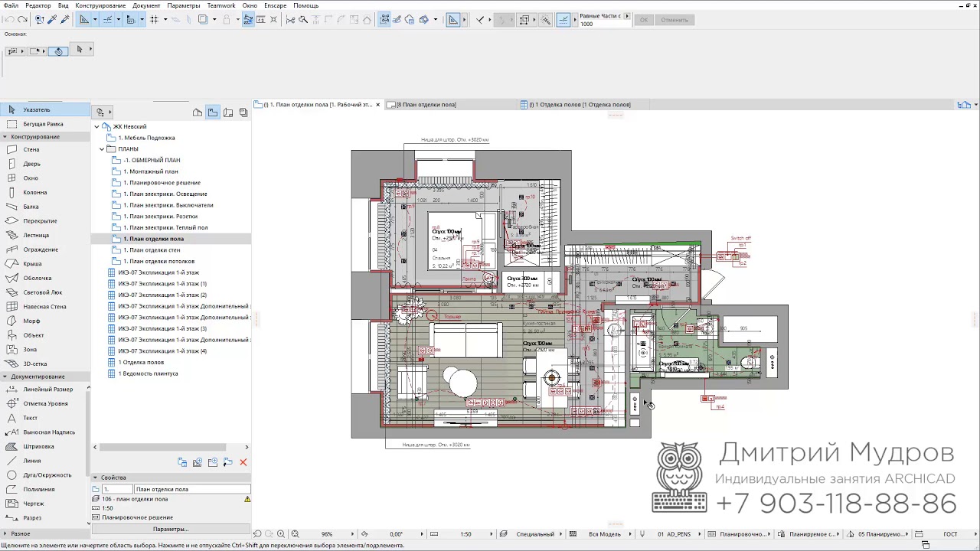Select the Дверь door tool
Image resolution: width=980 pixels, height=551 pixels.
click(x=44, y=164)
